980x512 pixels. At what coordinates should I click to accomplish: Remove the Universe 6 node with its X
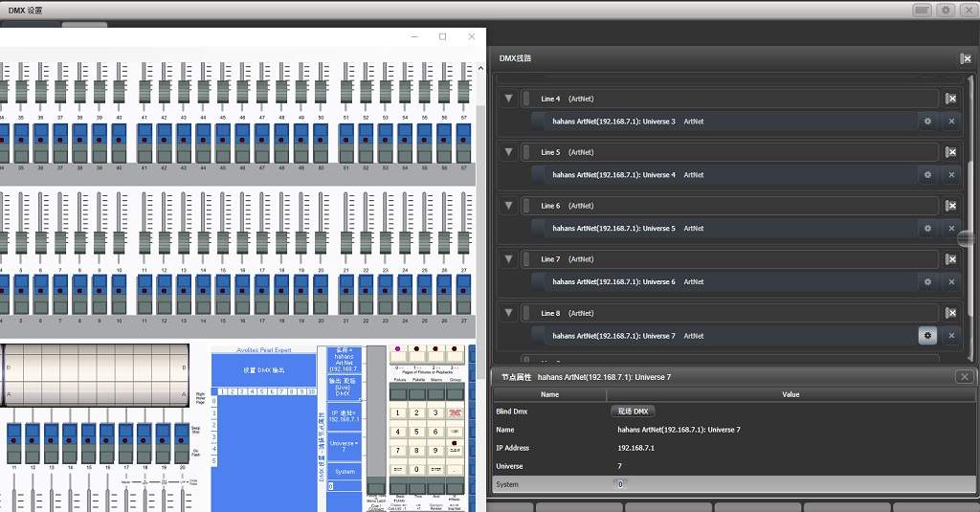coord(951,282)
